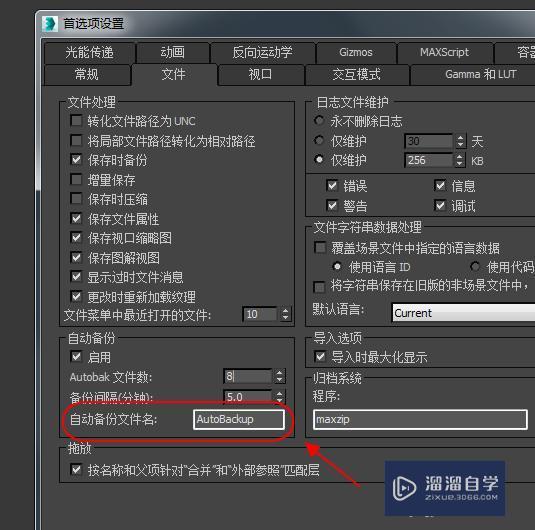Enable 将字符串保存在旧版的非场景文件中 checkbox
Viewport: 535px width, 530px height.
319,287
